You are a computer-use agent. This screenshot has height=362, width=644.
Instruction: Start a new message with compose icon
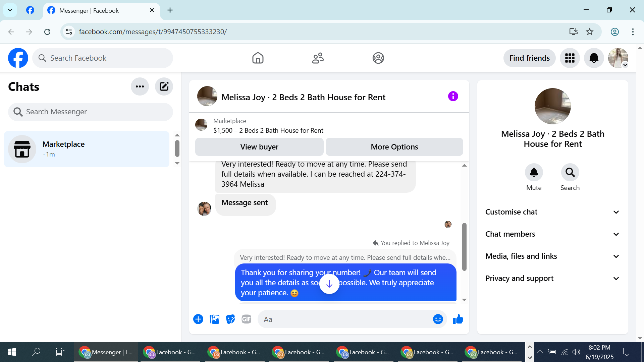tap(164, 86)
